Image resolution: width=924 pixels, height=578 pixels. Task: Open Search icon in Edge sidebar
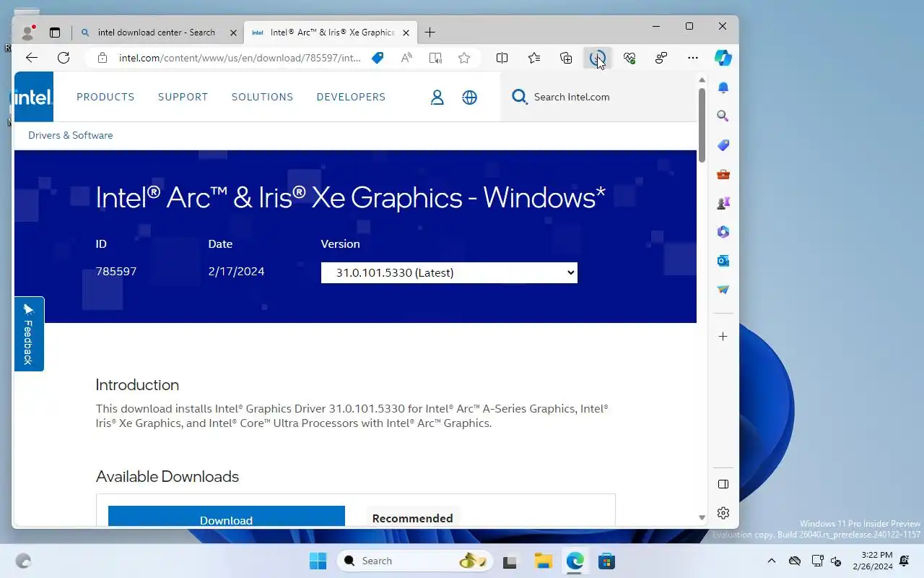point(723,116)
